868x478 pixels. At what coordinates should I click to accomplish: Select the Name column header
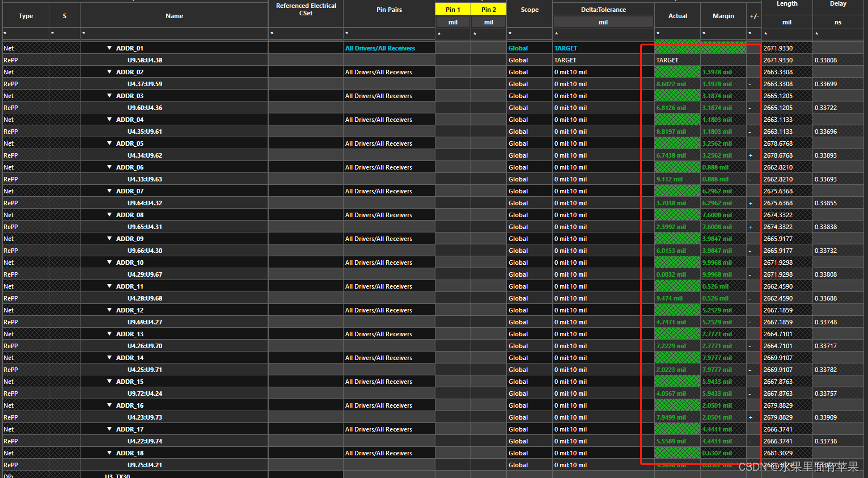click(x=174, y=16)
